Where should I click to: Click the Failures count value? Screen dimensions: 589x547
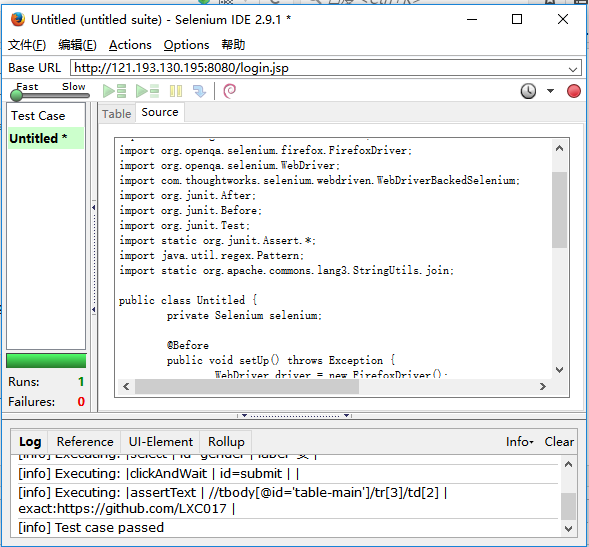click(81, 402)
